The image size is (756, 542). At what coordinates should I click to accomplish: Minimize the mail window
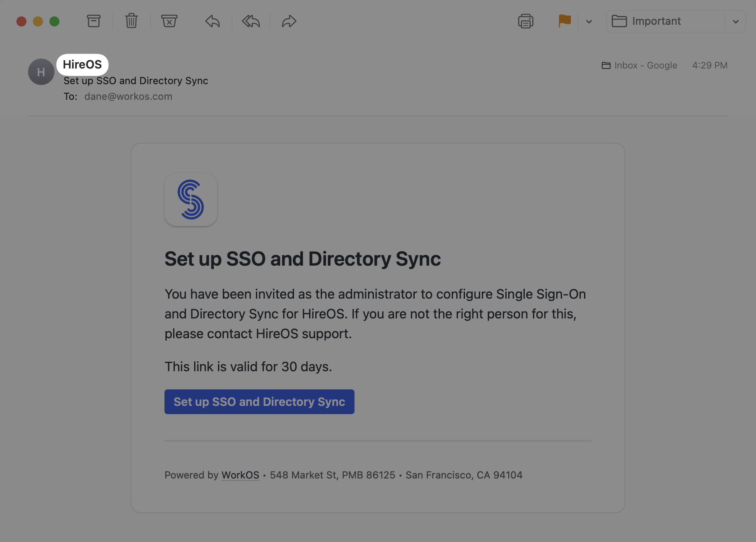[x=38, y=21]
